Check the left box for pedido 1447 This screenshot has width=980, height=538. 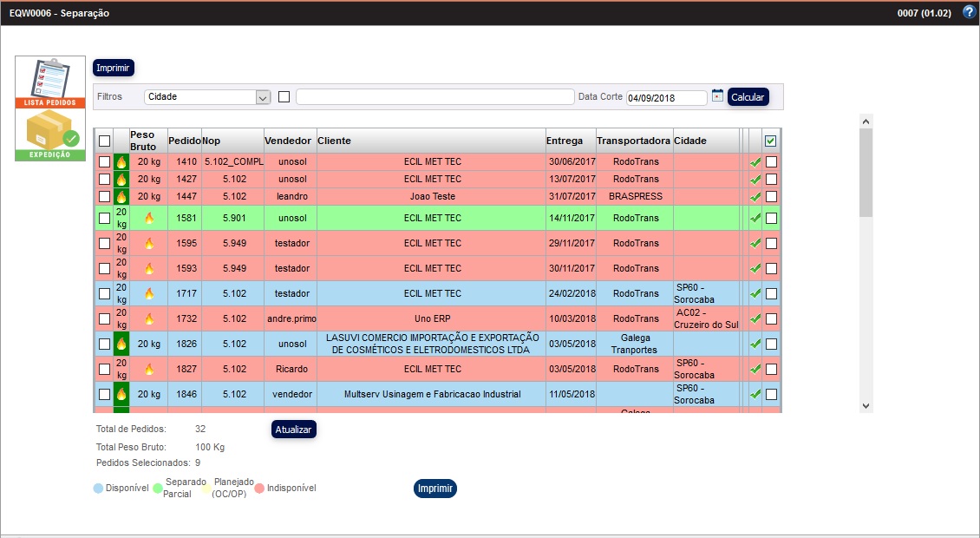(104, 196)
